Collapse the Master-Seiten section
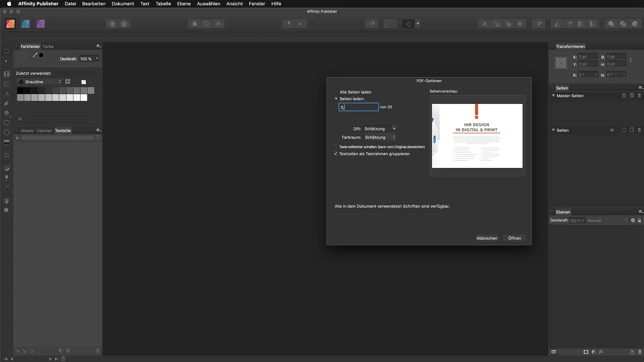The image size is (644, 362). pyautogui.click(x=553, y=96)
